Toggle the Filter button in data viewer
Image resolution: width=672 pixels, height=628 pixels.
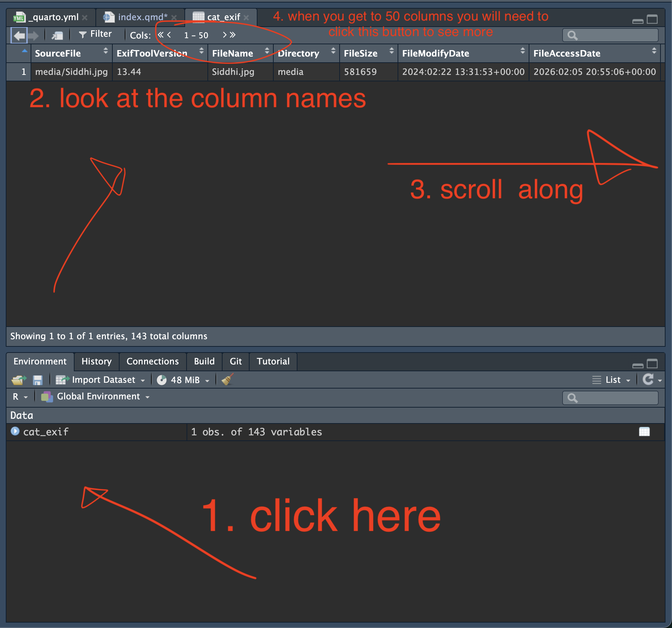tap(95, 34)
